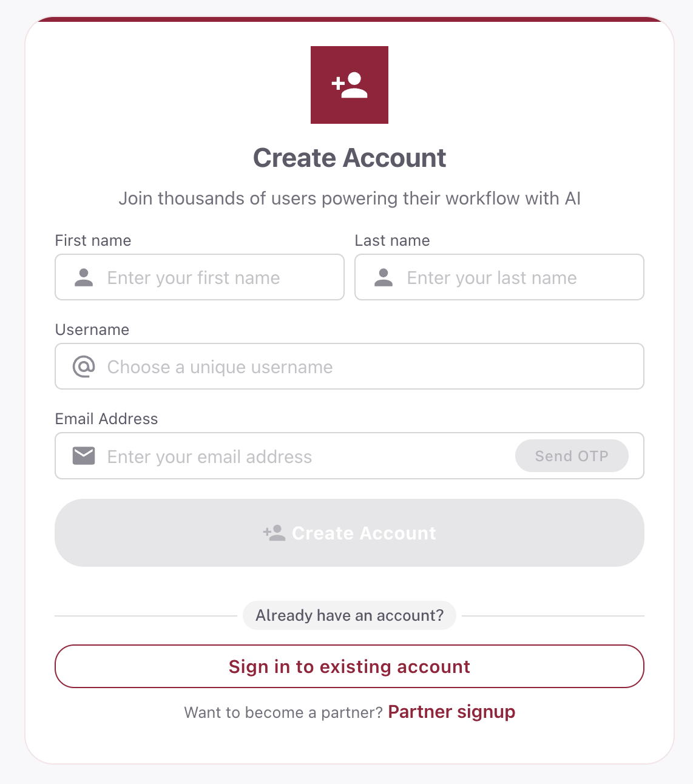Viewport: 693px width, 784px height.
Task: Click inside the first name input field
Action: click(x=200, y=277)
